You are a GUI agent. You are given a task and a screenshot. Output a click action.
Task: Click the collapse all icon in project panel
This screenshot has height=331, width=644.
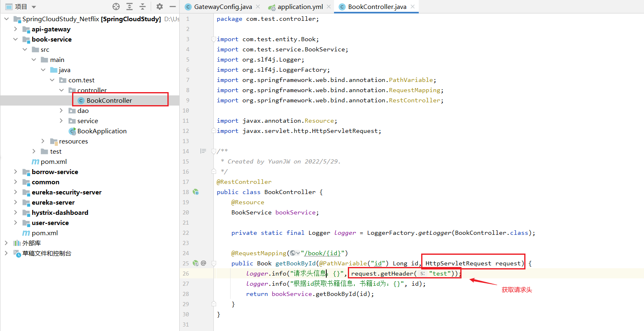pyautogui.click(x=143, y=7)
